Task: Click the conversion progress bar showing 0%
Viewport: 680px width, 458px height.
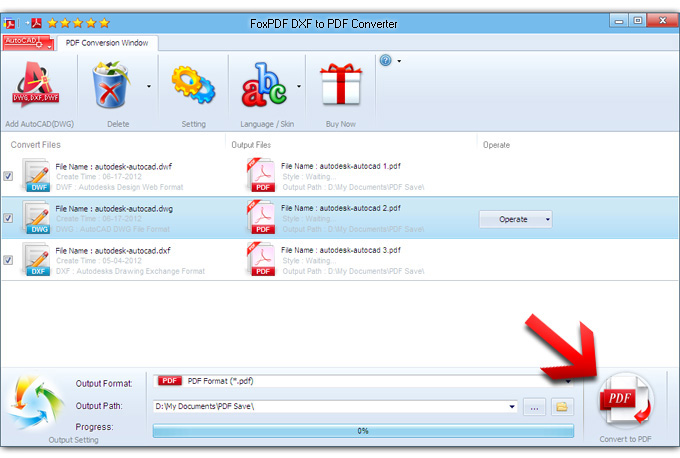Action: click(363, 431)
